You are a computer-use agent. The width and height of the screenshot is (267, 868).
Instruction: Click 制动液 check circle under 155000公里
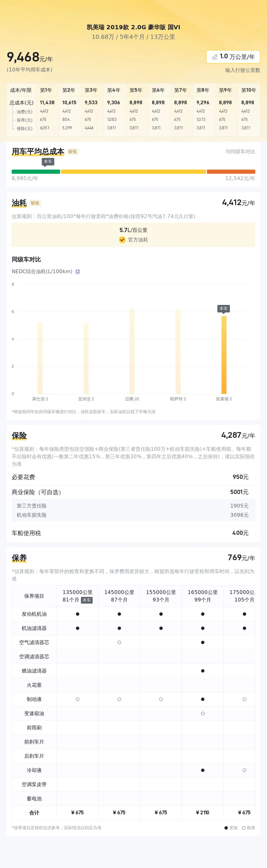tap(161, 699)
